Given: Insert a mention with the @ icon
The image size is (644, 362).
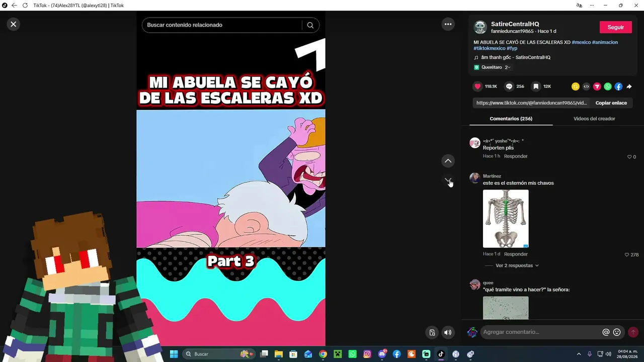Looking at the screenshot, I should tap(606, 332).
